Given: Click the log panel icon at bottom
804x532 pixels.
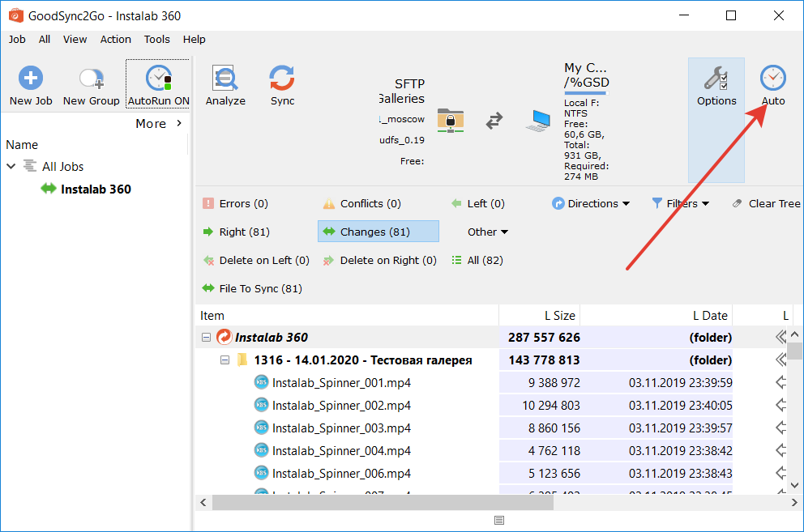Looking at the screenshot, I should click(499, 520).
